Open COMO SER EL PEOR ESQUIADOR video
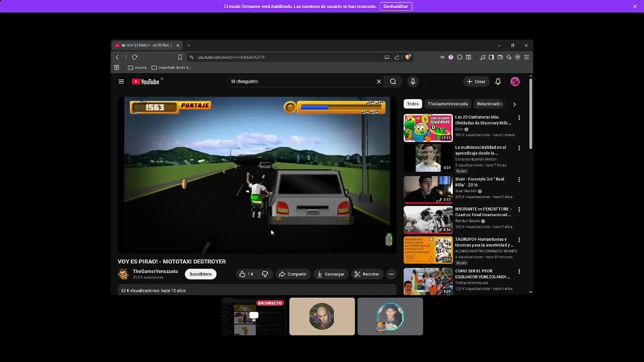This screenshot has height=362, width=644. tap(482, 274)
